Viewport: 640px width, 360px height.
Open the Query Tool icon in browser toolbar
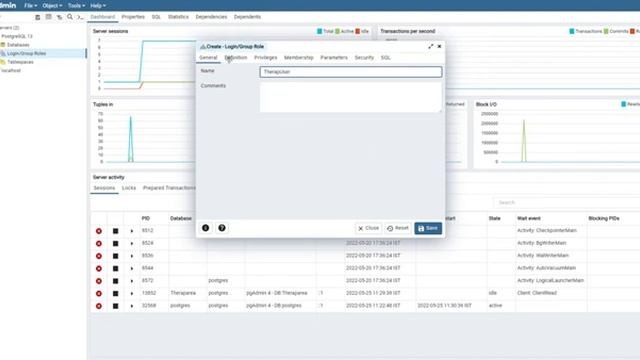click(x=38, y=17)
